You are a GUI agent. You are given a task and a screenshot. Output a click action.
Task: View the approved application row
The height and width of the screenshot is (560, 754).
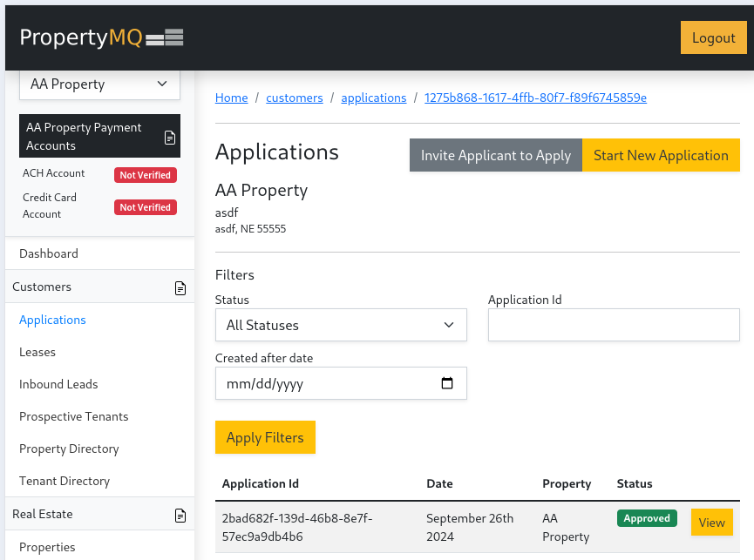(711, 523)
